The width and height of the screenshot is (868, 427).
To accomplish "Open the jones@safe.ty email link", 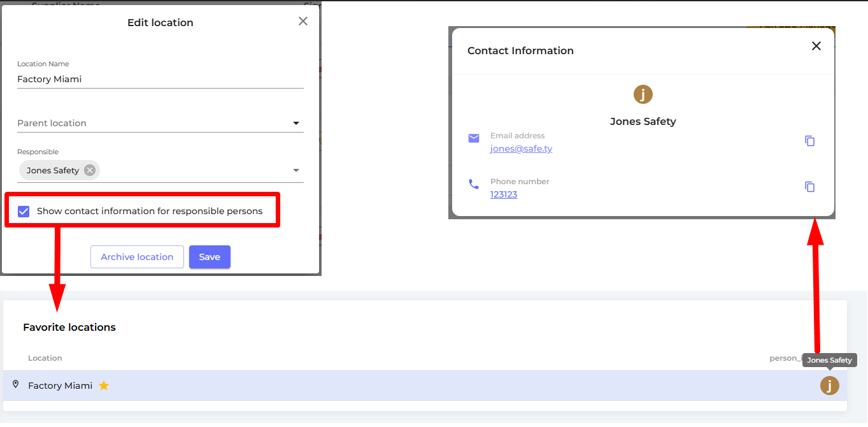I will point(521,148).
